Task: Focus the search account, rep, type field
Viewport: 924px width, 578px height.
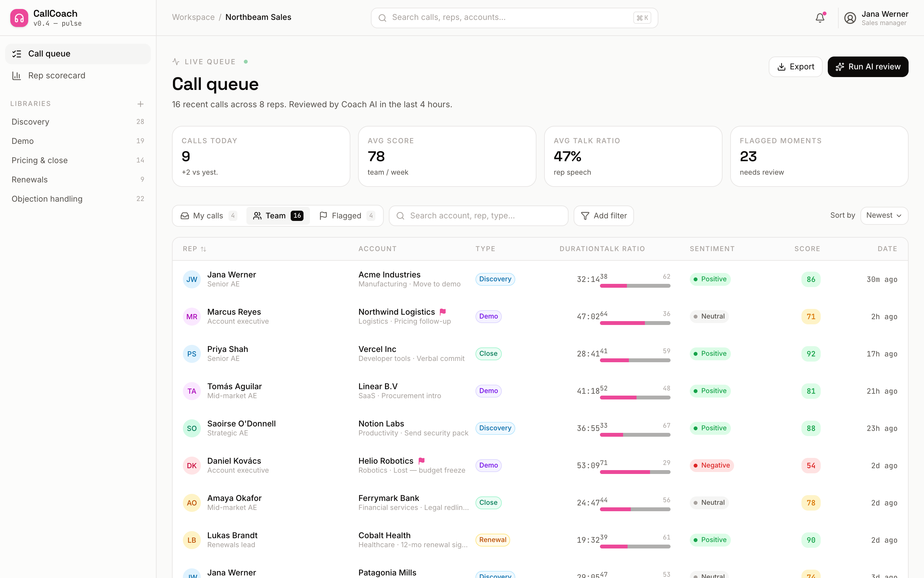Action: [x=478, y=215]
